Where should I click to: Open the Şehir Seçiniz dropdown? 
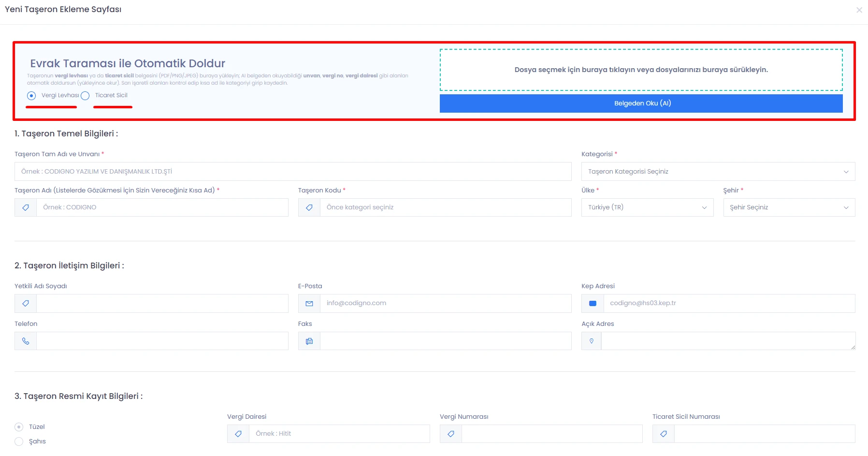(789, 207)
